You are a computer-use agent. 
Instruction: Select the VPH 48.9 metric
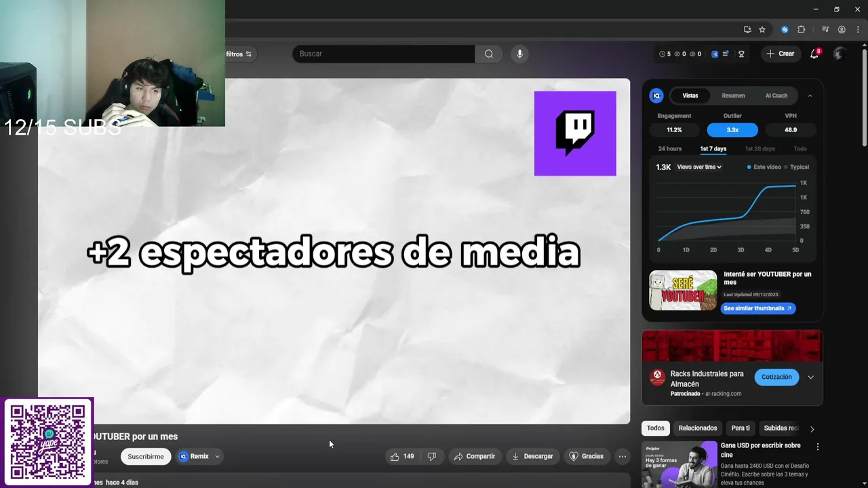pyautogui.click(x=791, y=129)
